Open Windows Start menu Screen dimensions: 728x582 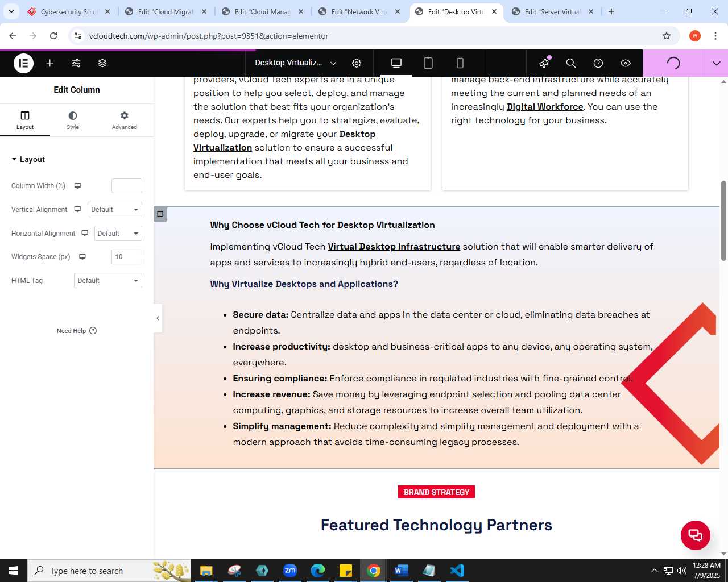click(x=14, y=571)
